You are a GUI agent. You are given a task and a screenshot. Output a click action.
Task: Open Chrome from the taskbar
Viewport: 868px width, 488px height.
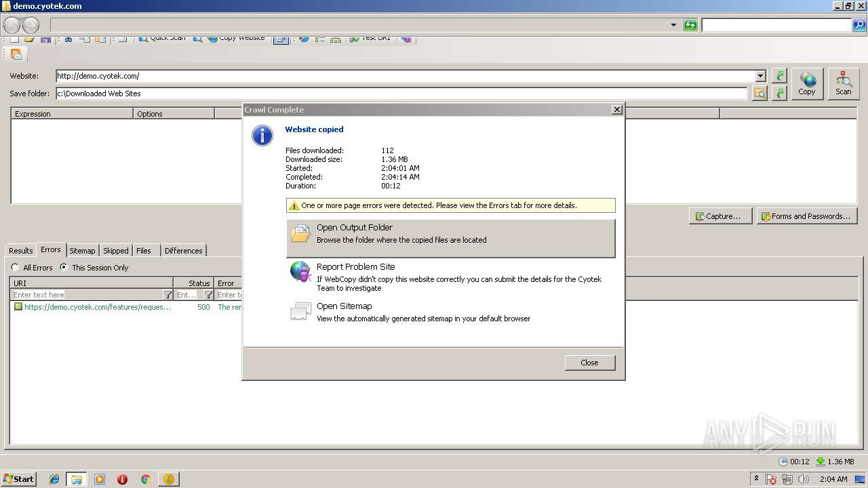(145, 479)
